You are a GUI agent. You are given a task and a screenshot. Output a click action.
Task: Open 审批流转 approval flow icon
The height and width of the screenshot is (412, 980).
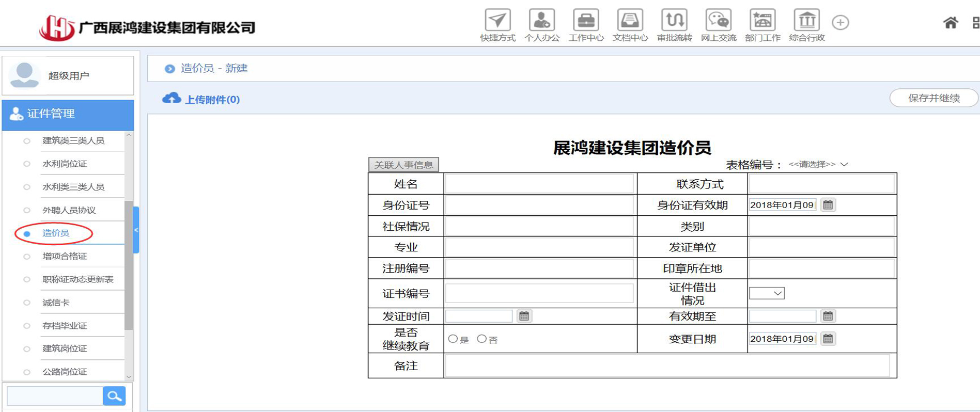click(x=674, y=21)
